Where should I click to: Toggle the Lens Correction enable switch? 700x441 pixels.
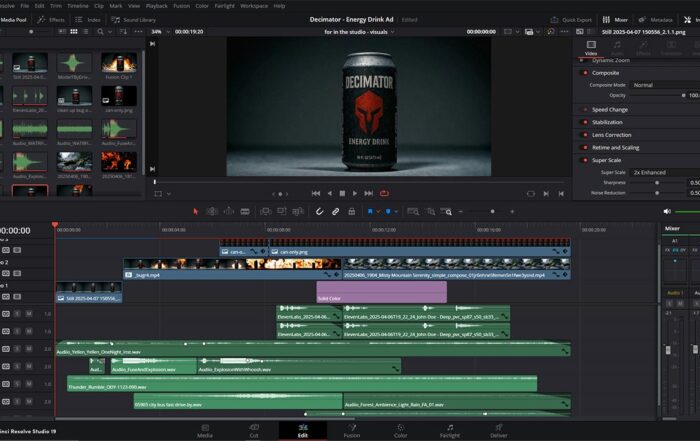pyautogui.click(x=584, y=135)
